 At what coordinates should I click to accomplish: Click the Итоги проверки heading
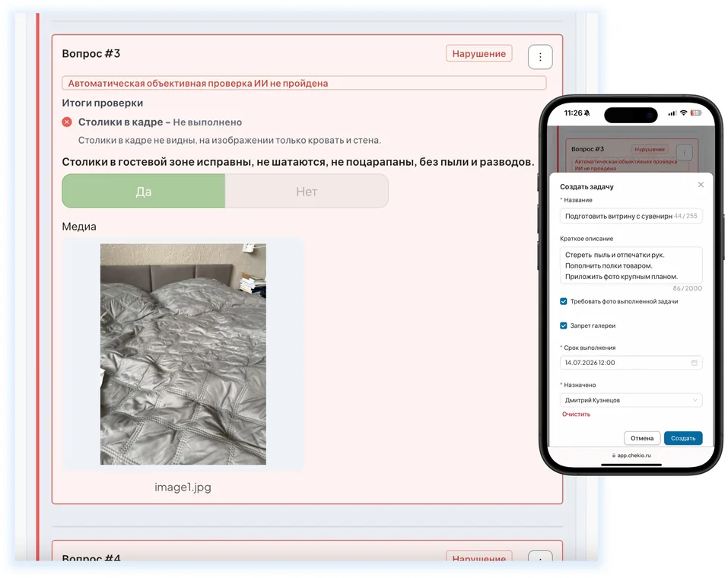(103, 103)
